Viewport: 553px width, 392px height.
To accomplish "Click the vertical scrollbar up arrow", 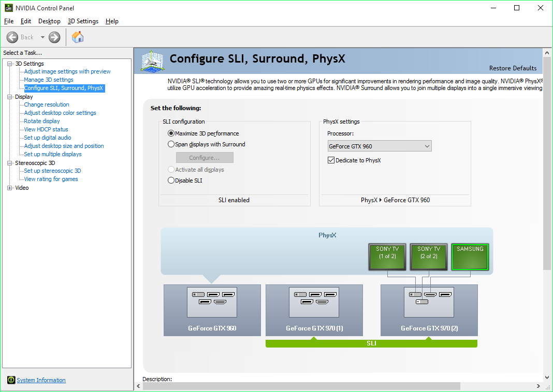I will (547, 53).
